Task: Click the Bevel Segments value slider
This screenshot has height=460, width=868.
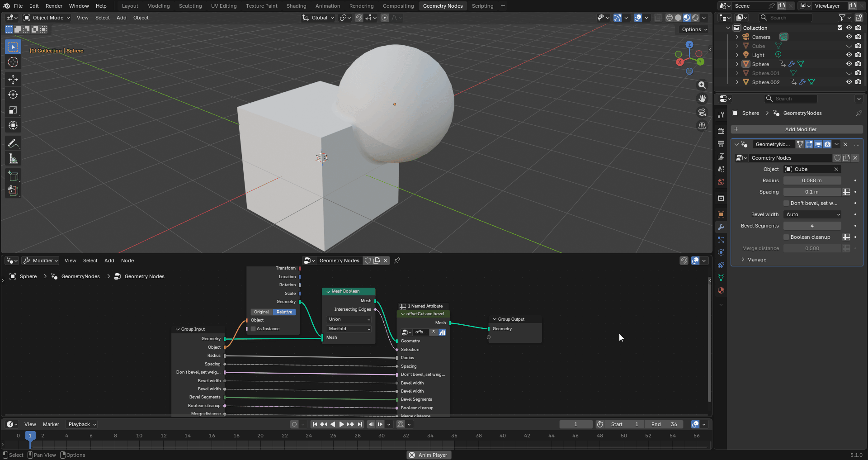Action: coord(812,226)
